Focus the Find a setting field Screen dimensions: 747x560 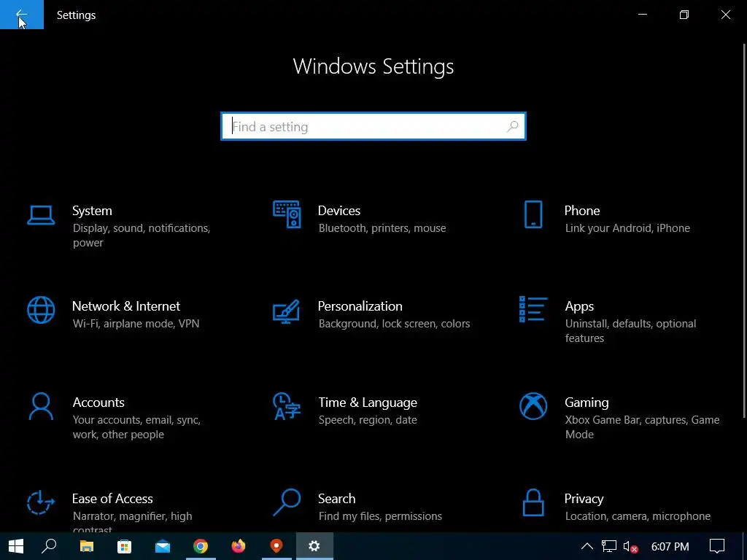373,126
